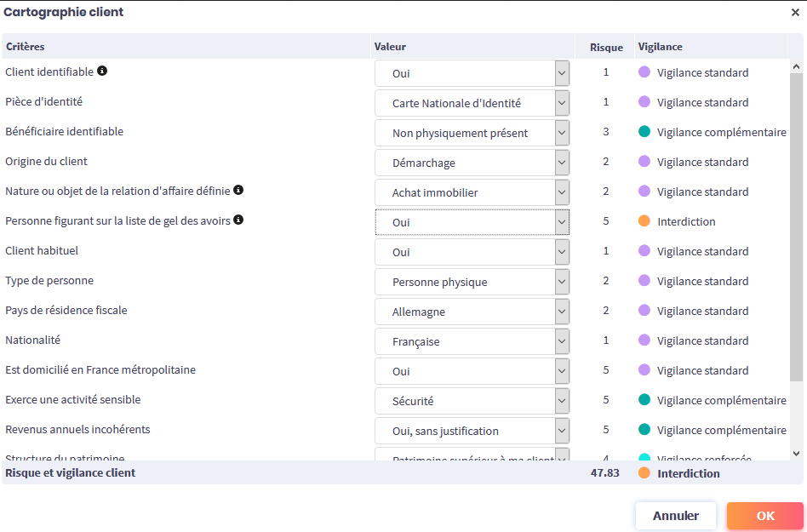Click the Risque column header
This screenshot has width=807, height=532.
click(606, 48)
